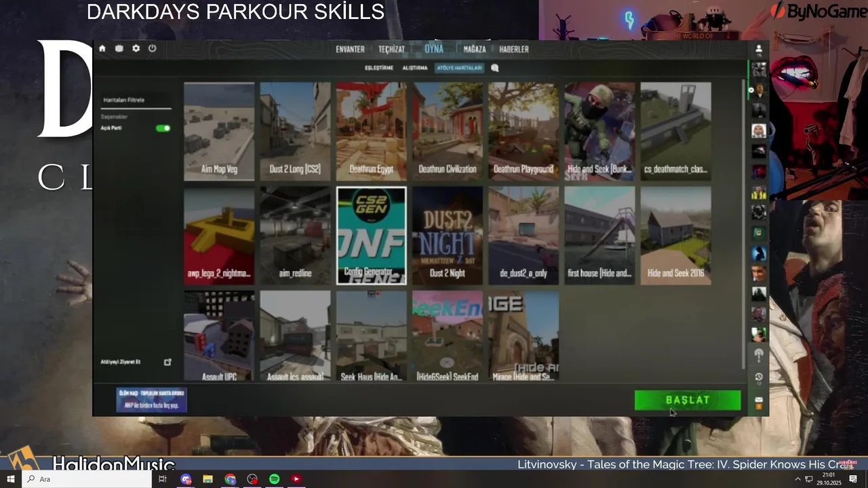This screenshot has height=488, width=868.
Task: Select the OYNA menu
Action: coord(434,49)
